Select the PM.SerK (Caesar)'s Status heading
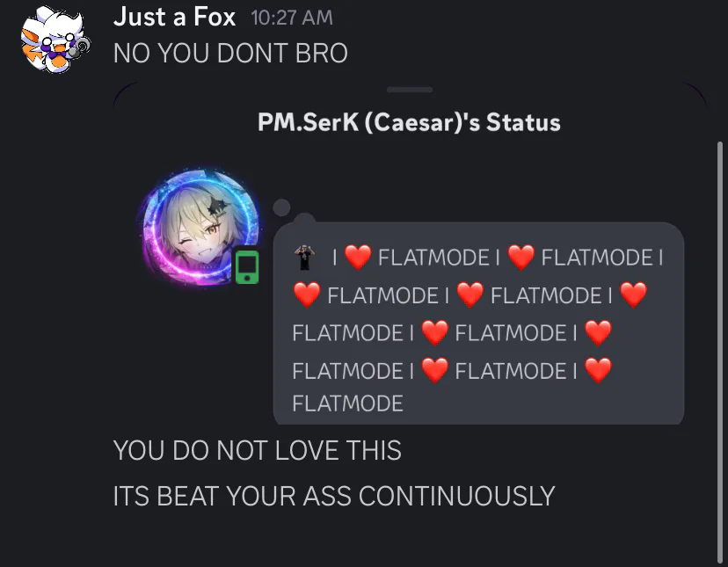The height and width of the screenshot is (567, 728). [409, 122]
